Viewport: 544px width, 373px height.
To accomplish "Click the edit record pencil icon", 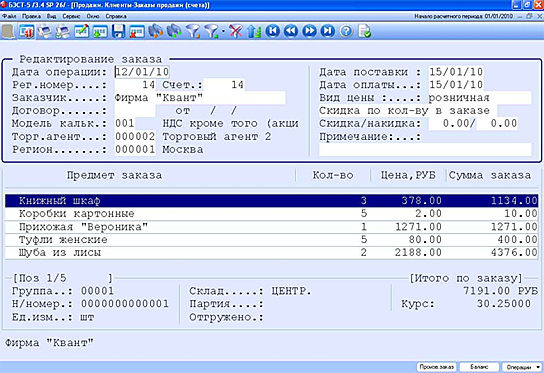I will click(81, 32).
